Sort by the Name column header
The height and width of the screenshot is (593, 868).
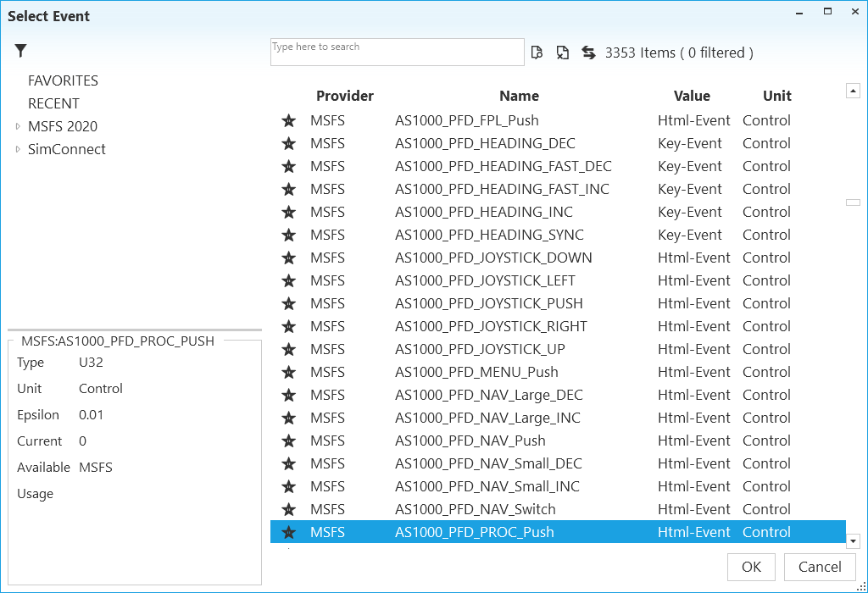(x=519, y=96)
